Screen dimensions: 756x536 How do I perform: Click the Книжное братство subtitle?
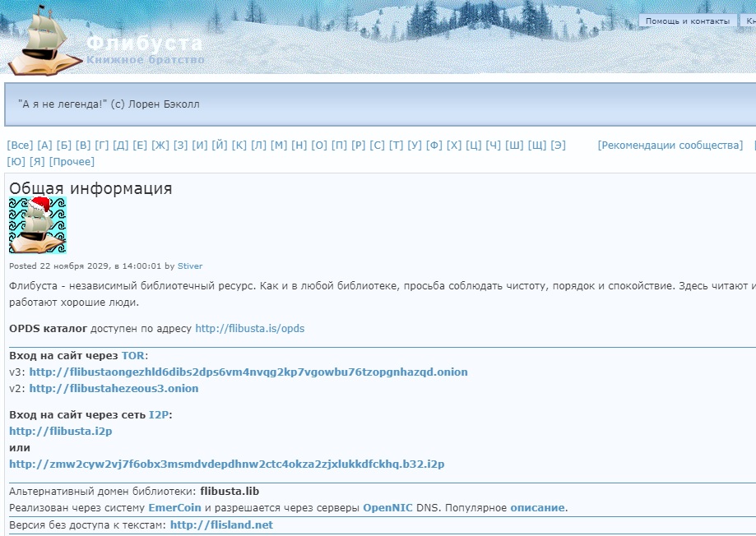point(145,60)
